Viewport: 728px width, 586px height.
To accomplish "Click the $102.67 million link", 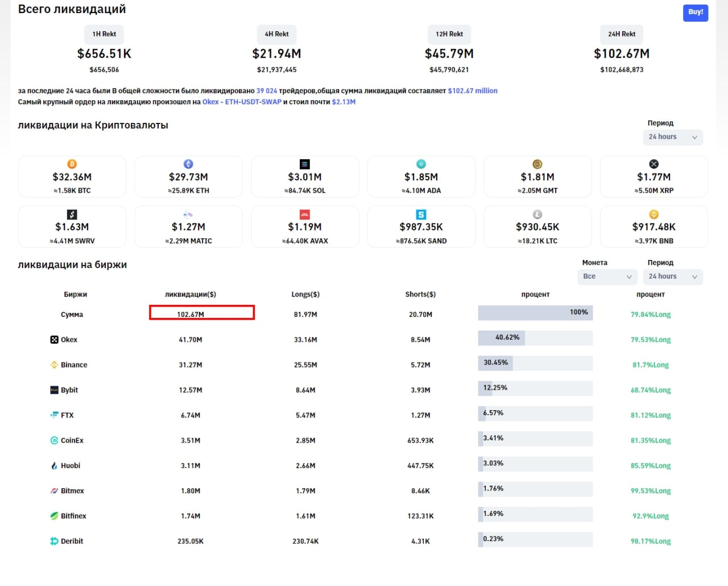I will [x=473, y=90].
